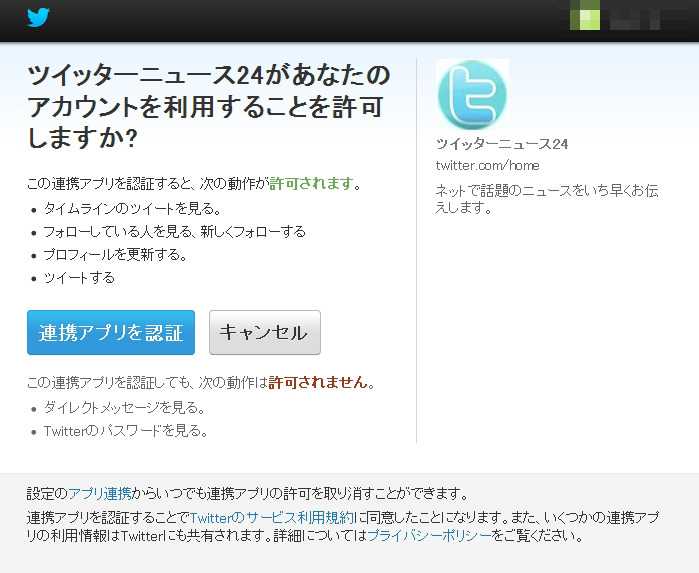699x573 pixels.
Task: Click the twitter.com/home app URL text
Action: pyautogui.click(x=488, y=166)
